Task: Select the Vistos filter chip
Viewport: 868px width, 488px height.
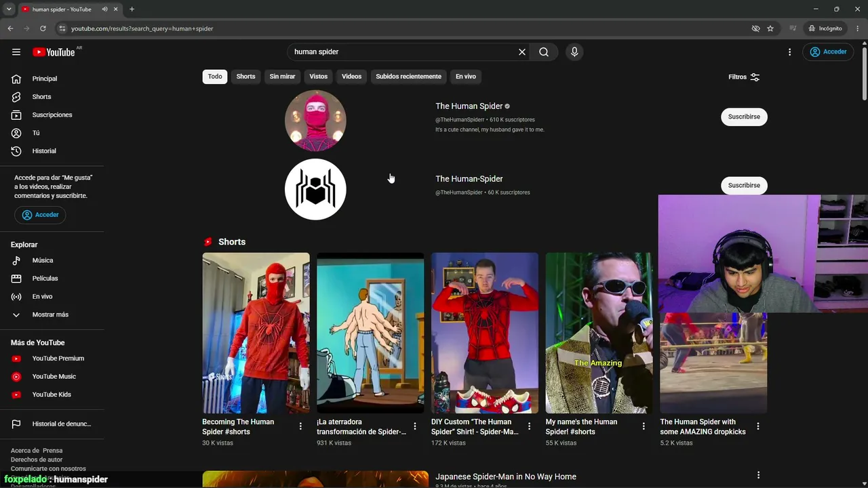Action: [x=319, y=77]
